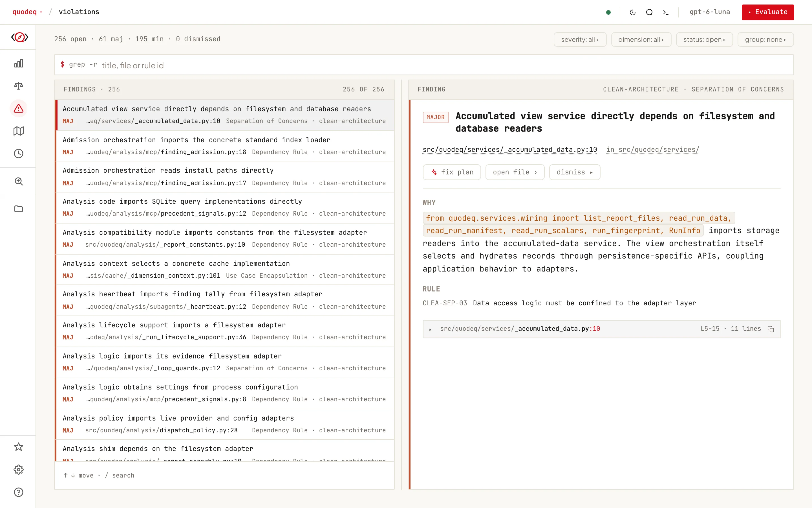Viewport: 812px width, 508px height.
Task: Click the fix plan button
Action: (x=452, y=172)
